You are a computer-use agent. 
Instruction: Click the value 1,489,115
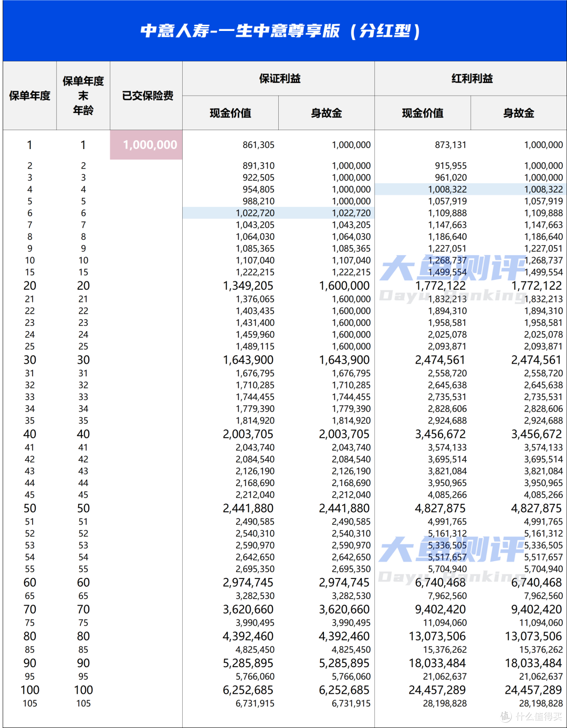[x=255, y=346]
